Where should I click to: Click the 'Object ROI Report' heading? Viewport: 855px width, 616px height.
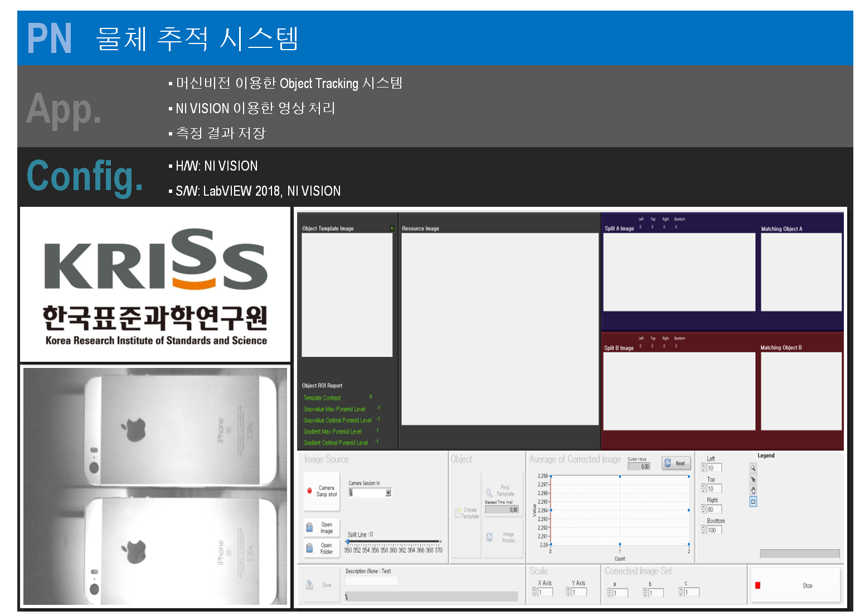322,386
